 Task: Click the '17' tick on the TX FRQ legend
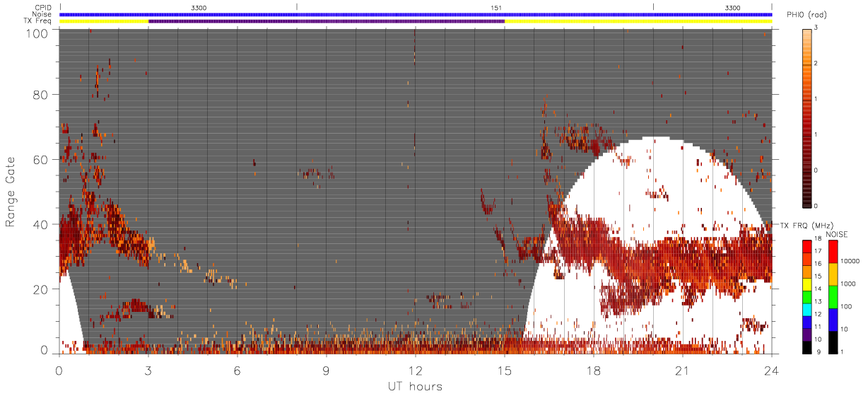tap(817, 251)
